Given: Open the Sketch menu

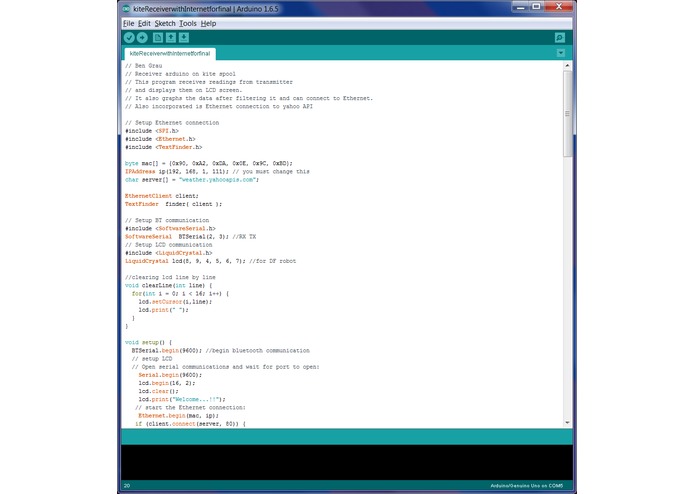Looking at the screenshot, I should pos(165,23).
